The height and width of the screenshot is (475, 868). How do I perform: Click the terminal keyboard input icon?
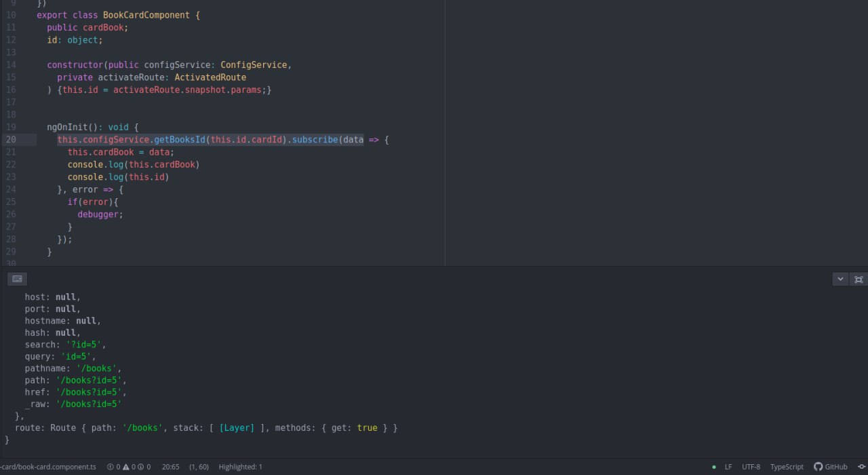click(18, 279)
